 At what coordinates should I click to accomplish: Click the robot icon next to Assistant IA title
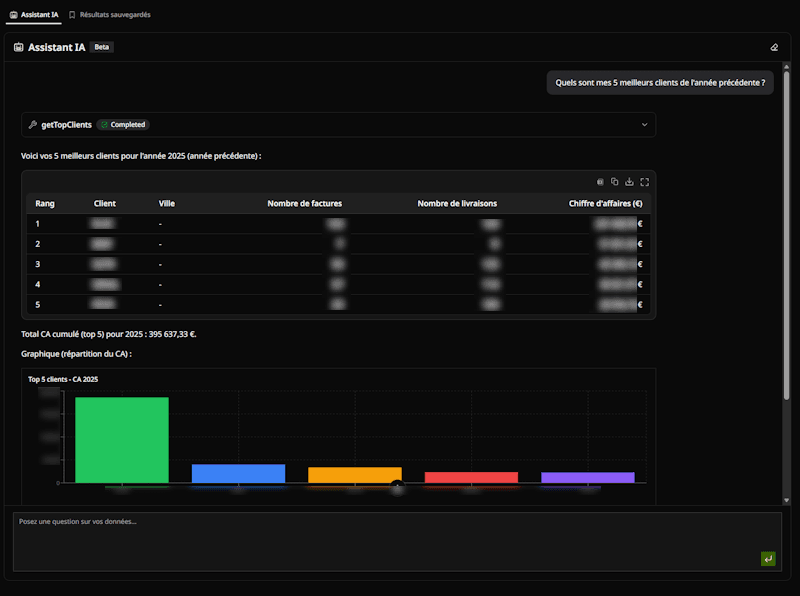coord(19,47)
